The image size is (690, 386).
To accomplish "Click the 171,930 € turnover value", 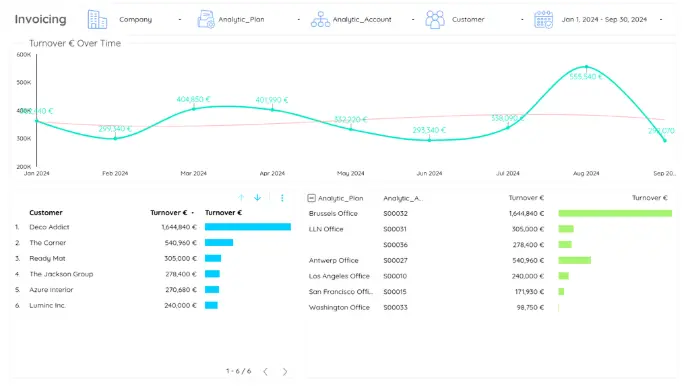I will (529, 292).
